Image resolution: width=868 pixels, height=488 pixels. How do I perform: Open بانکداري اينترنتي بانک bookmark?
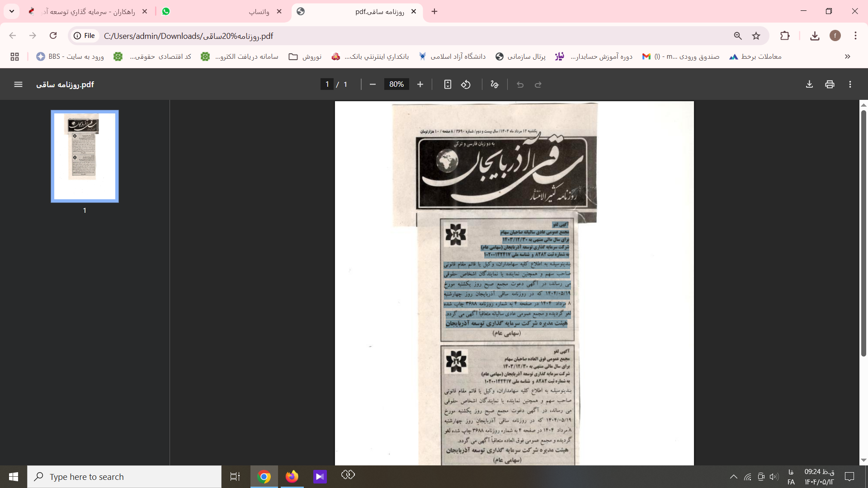[370, 56]
